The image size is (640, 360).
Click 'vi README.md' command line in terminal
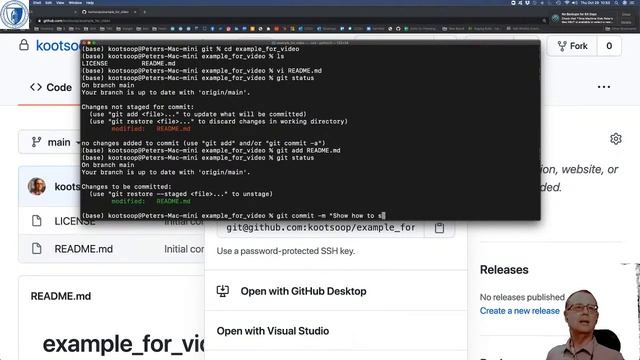tap(202, 71)
